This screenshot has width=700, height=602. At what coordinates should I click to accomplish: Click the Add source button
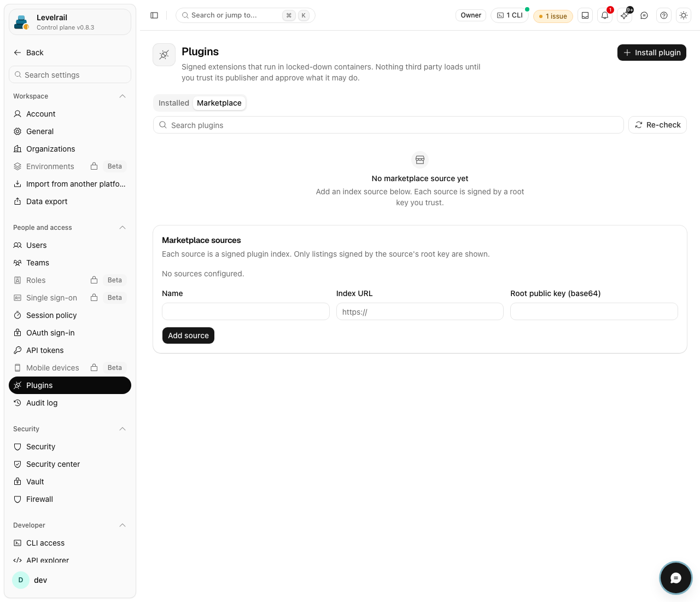click(188, 335)
